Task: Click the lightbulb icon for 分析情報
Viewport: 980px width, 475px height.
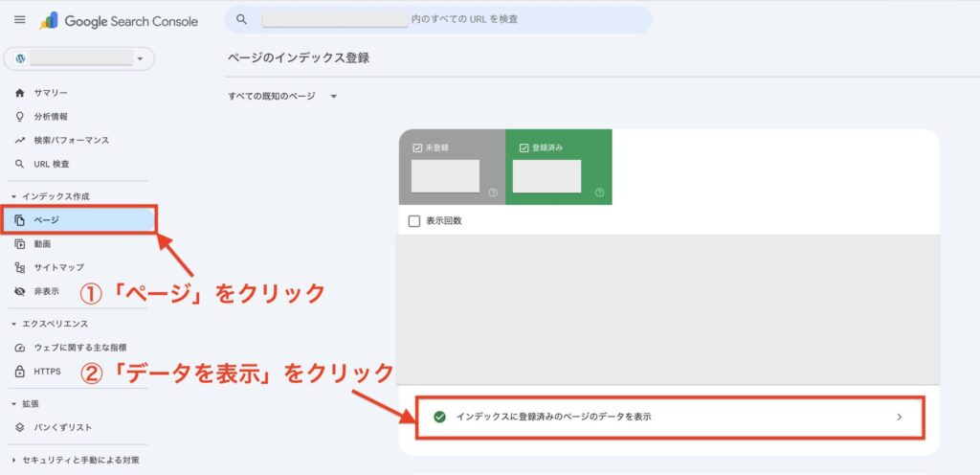Action: (20, 117)
